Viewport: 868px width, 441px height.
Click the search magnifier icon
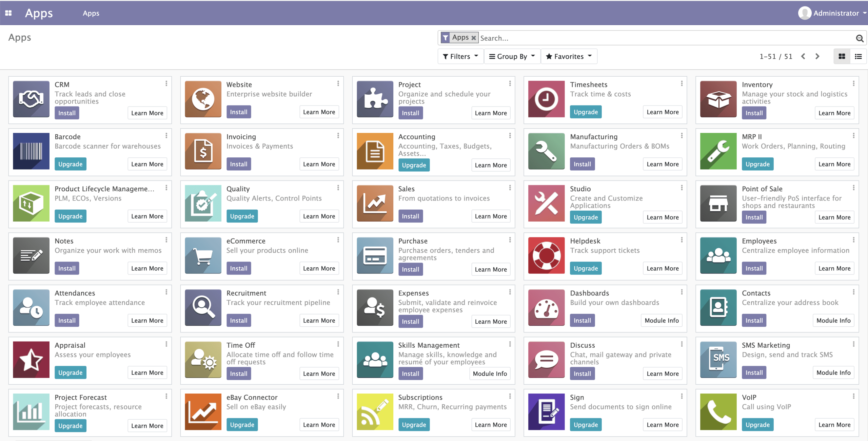click(860, 38)
